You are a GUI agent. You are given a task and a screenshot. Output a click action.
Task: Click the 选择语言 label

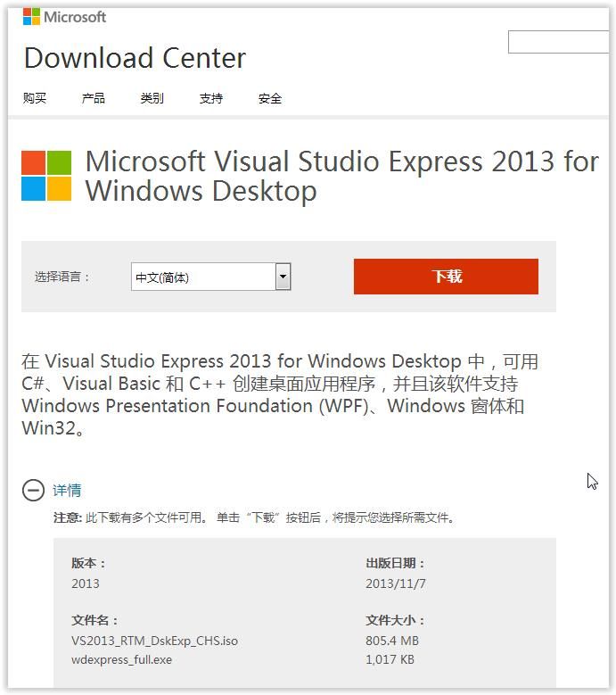[x=63, y=277]
